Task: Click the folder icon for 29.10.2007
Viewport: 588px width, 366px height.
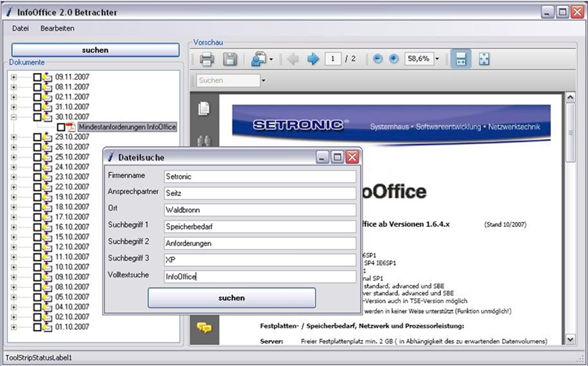Action: tap(47, 137)
